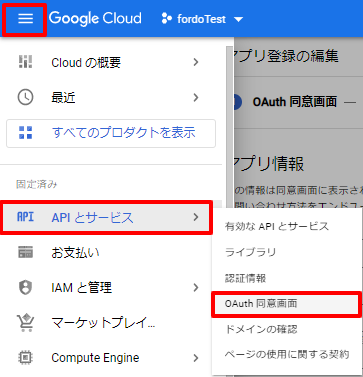
Task: Select ドメインの確認 submenu entry
Action: point(287,330)
